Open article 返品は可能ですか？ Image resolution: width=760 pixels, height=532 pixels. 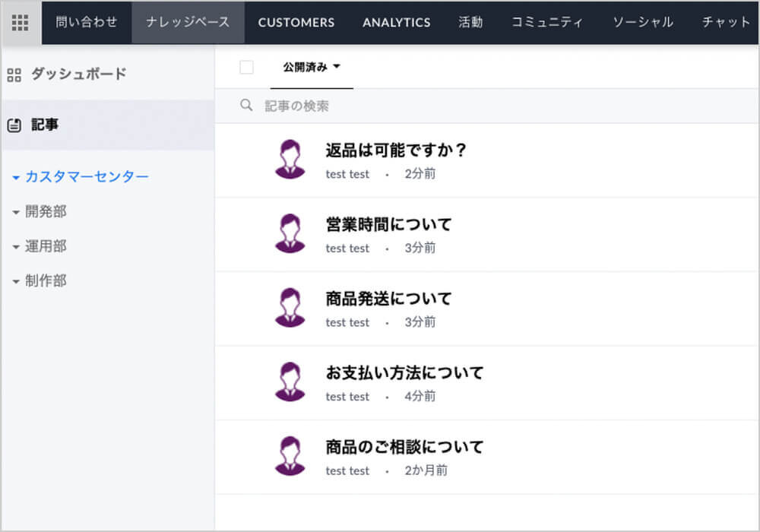395,150
